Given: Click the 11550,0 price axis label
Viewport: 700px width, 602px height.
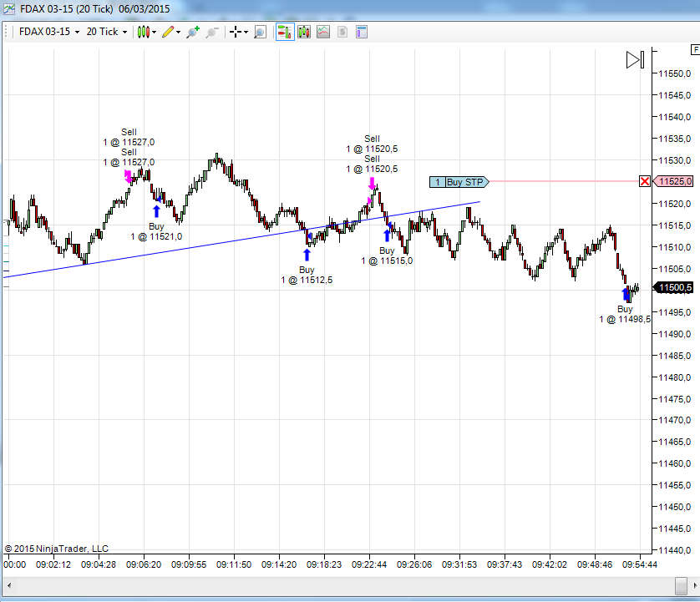Looking at the screenshot, I should click(675, 73).
